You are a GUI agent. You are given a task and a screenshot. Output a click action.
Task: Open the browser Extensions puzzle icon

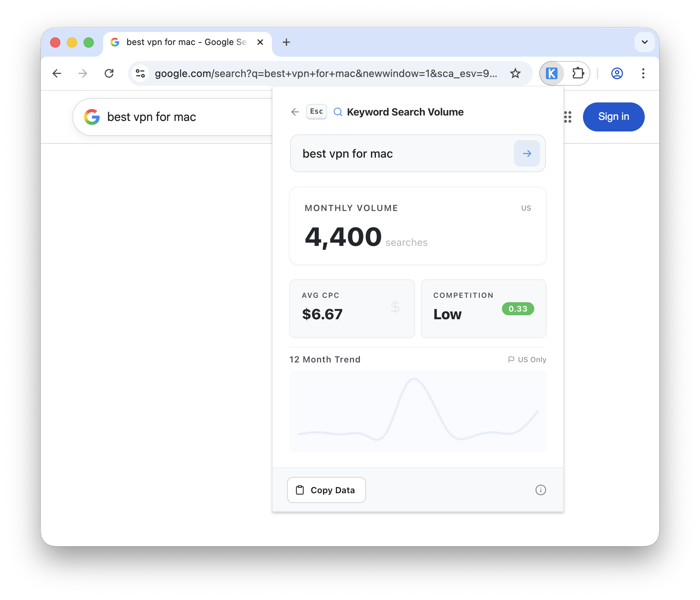pos(578,73)
